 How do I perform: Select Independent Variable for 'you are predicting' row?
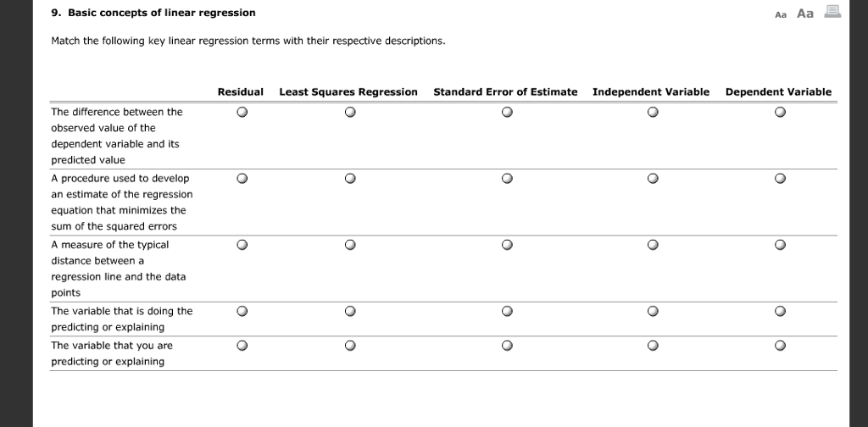(x=653, y=346)
